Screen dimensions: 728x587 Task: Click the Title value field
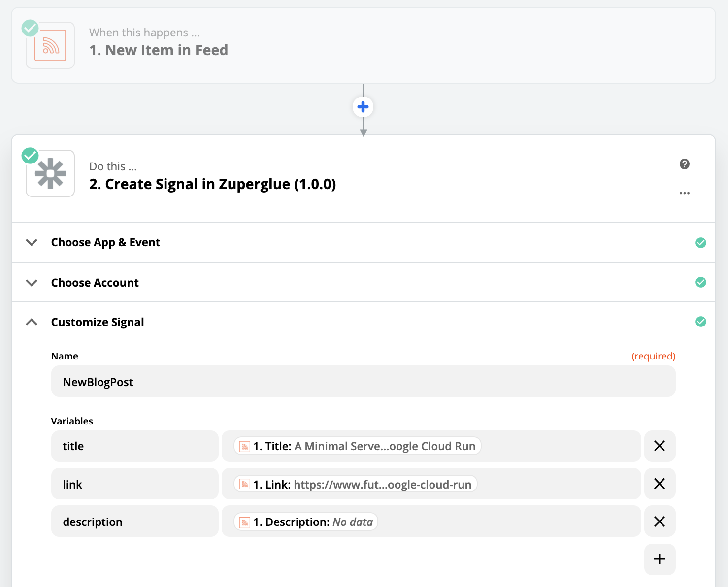pos(431,446)
